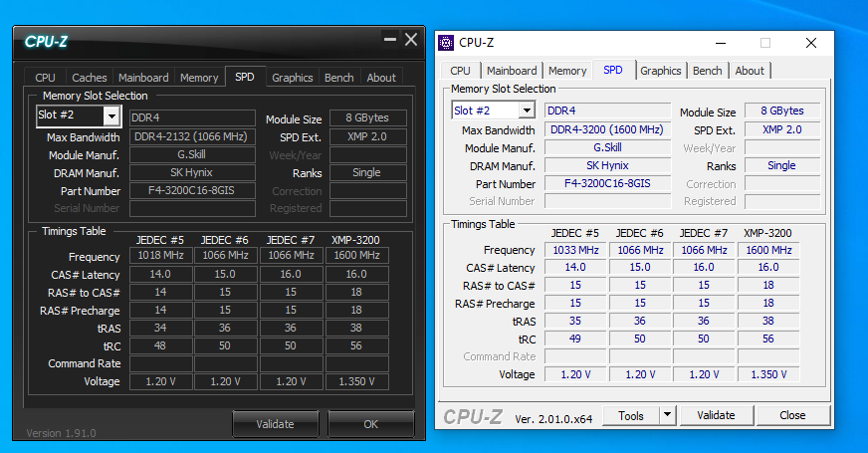868x453 pixels.
Task: Open Graphics tab in dark CPU-Z window
Action: click(293, 78)
